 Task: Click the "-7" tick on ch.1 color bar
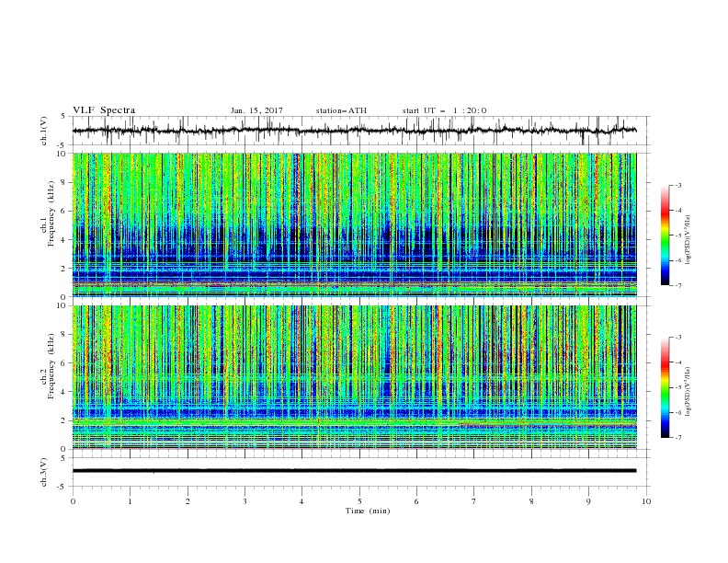coord(677,285)
